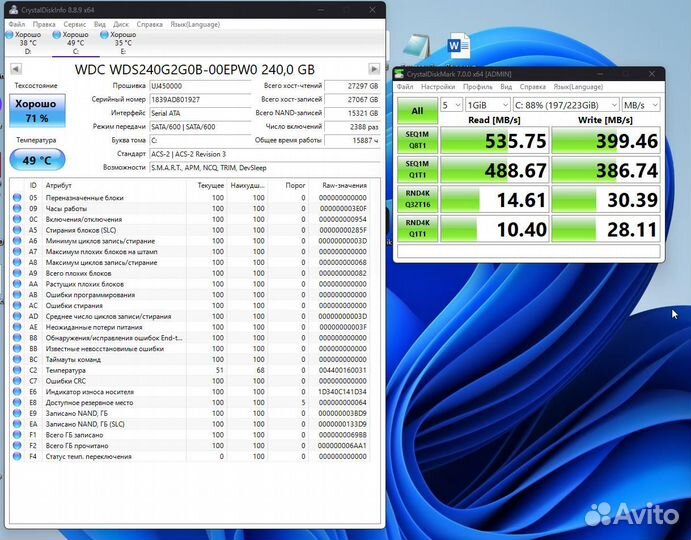
Task: Open drive dropdown C: 88% (197/223GiB)
Action: (566, 105)
